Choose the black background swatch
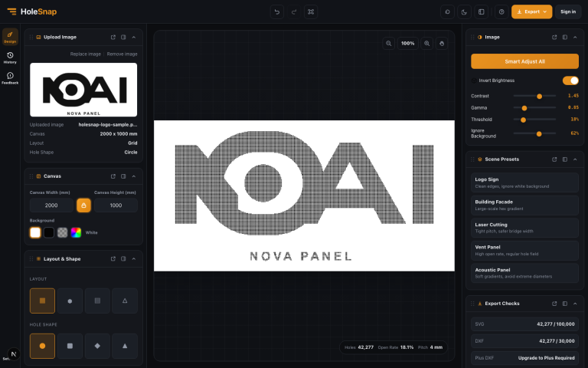Screen dimensions: 588x368 [49, 232]
